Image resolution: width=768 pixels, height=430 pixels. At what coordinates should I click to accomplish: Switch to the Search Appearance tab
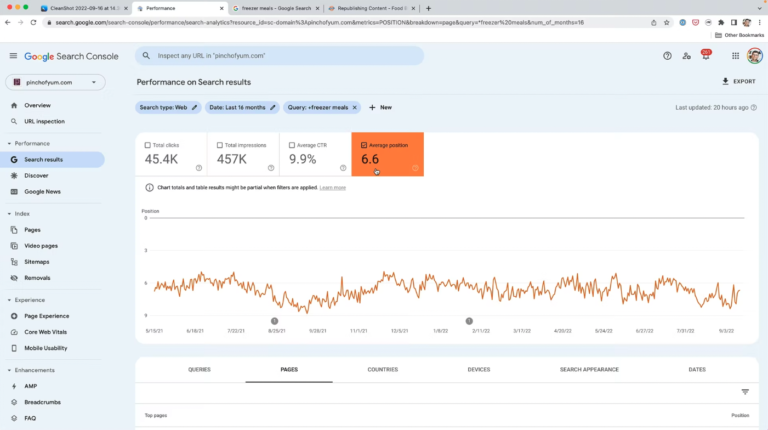[x=589, y=370]
